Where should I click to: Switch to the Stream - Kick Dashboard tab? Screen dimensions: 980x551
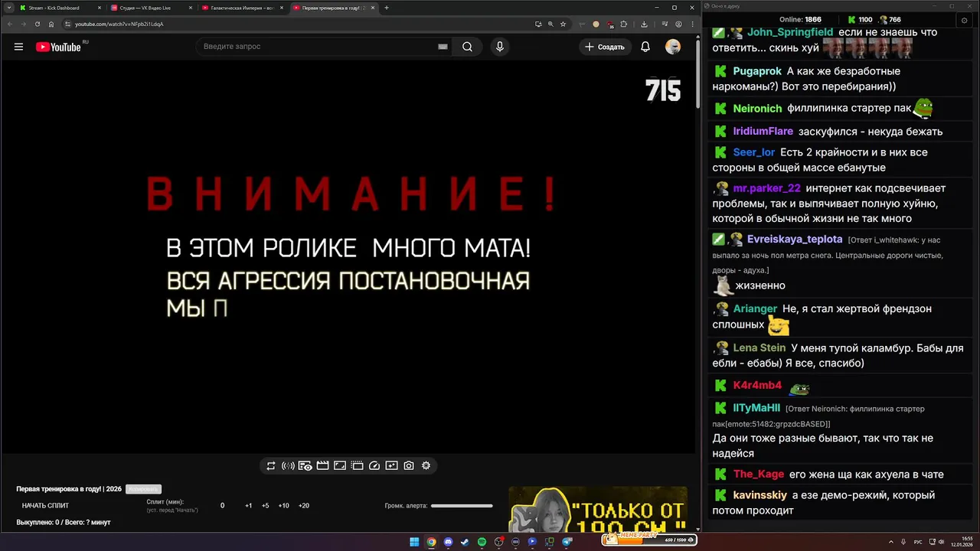tap(60, 8)
